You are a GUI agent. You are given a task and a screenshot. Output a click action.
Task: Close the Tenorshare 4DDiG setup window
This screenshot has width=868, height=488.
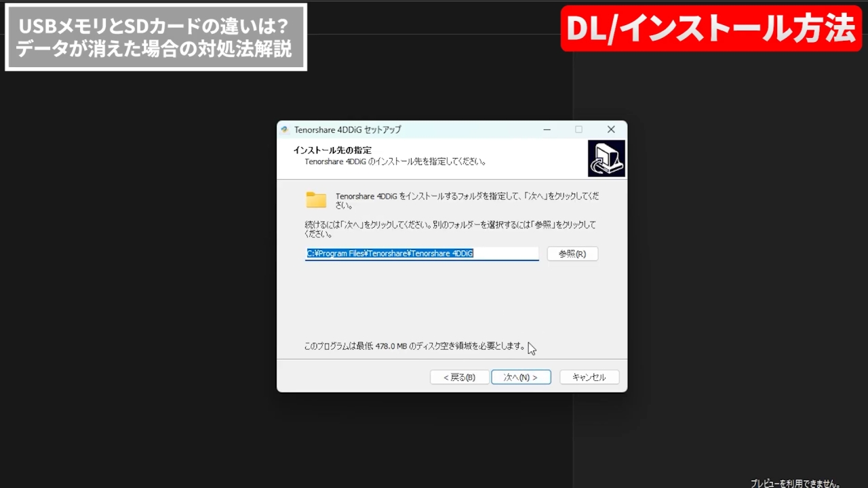pyautogui.click(x=611, y=129)
